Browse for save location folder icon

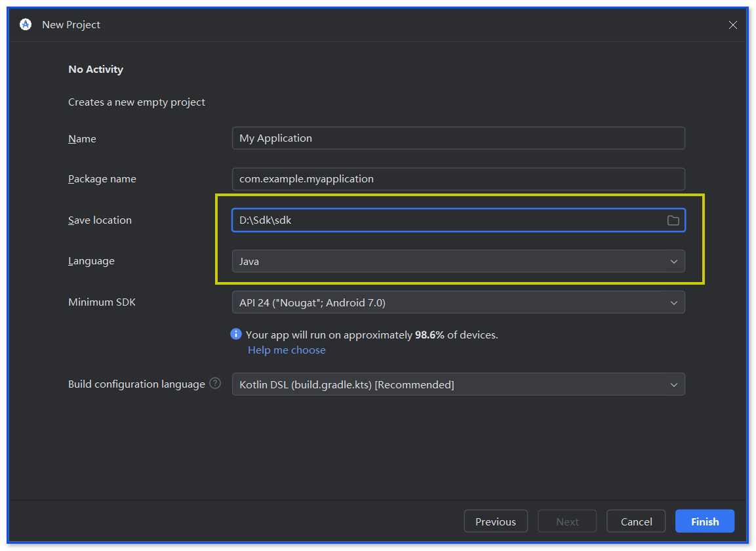point(673,220)
